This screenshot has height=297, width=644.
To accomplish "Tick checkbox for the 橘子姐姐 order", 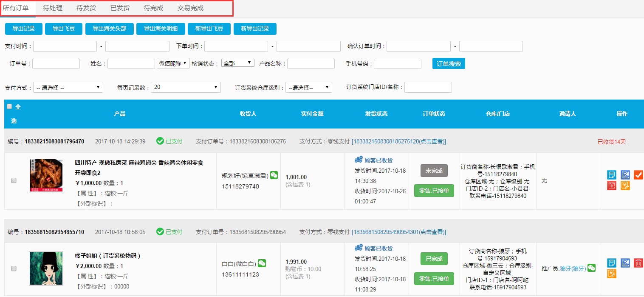I will click(14, 268).
